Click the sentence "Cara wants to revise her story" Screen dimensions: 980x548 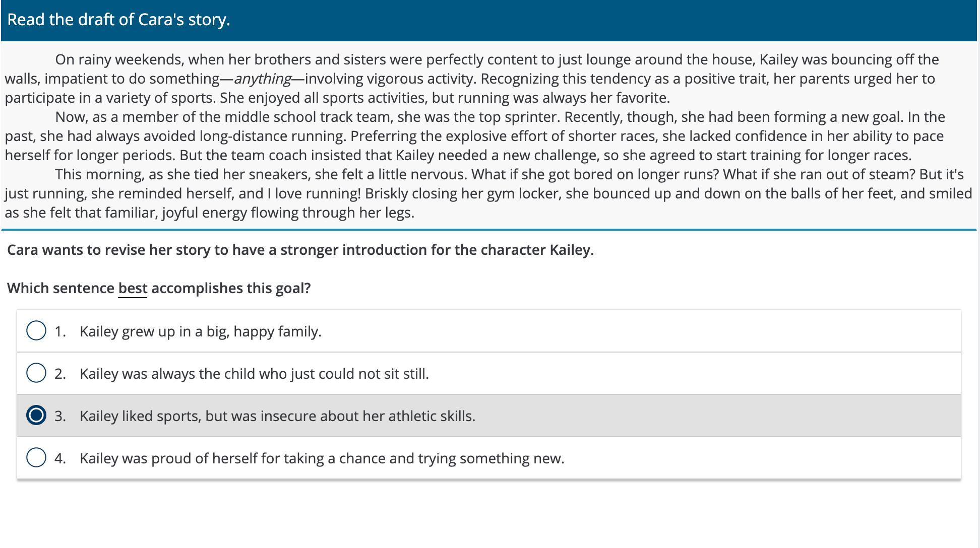pyautogui.click(x=300, y=250)
